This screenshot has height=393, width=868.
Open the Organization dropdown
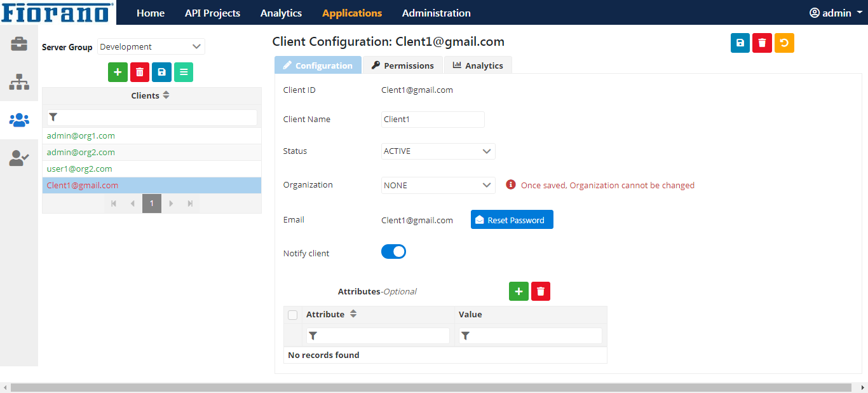[x=438, y=185]
